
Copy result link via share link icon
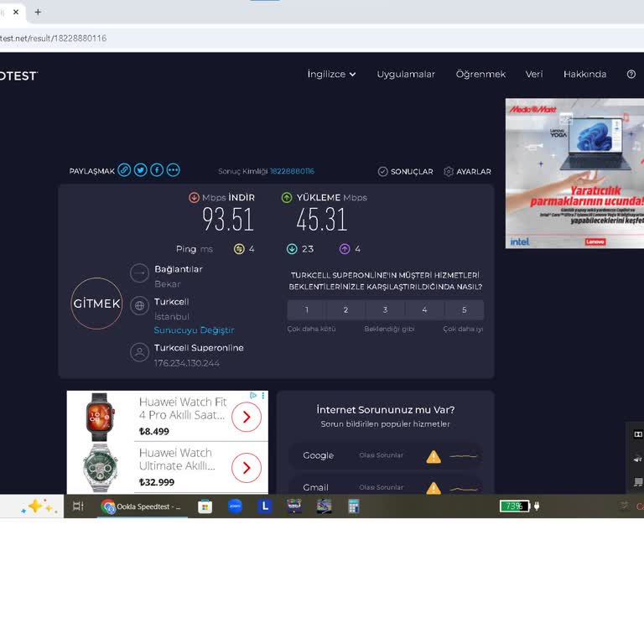point(124,170)
